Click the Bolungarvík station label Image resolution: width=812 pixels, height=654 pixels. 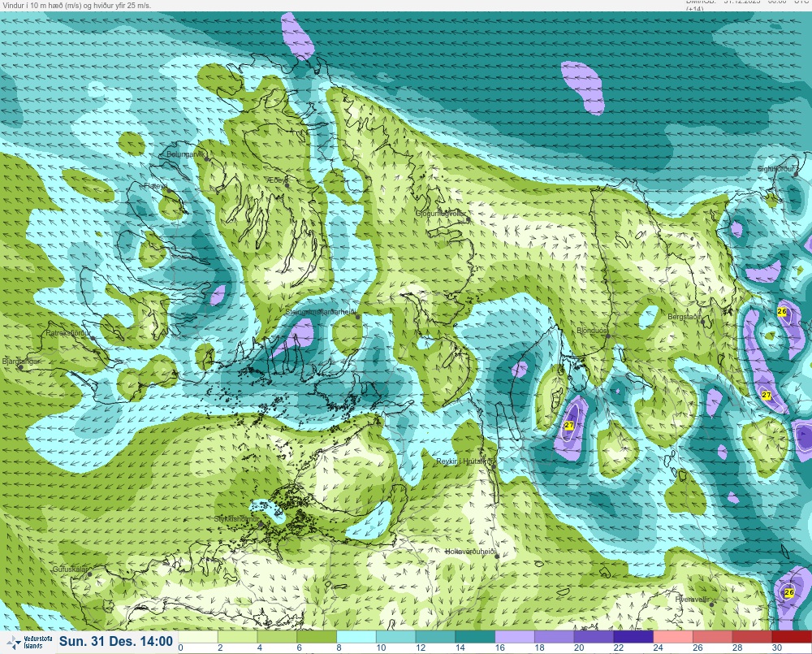186,154
